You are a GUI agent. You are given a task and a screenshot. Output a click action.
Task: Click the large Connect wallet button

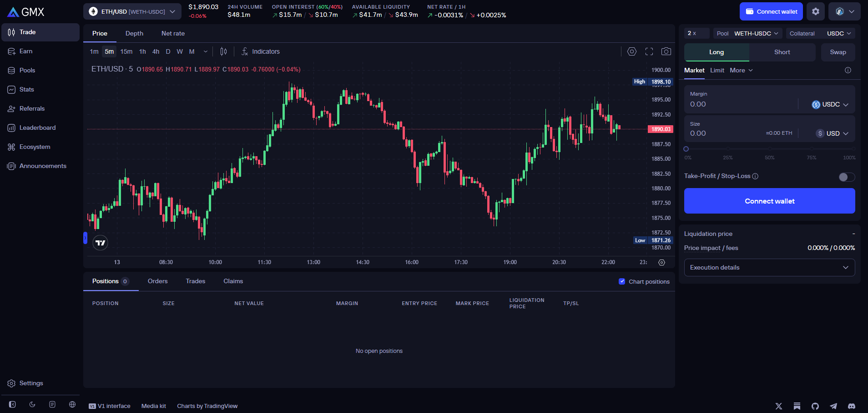pyautogui.click(x=769, y=201)
